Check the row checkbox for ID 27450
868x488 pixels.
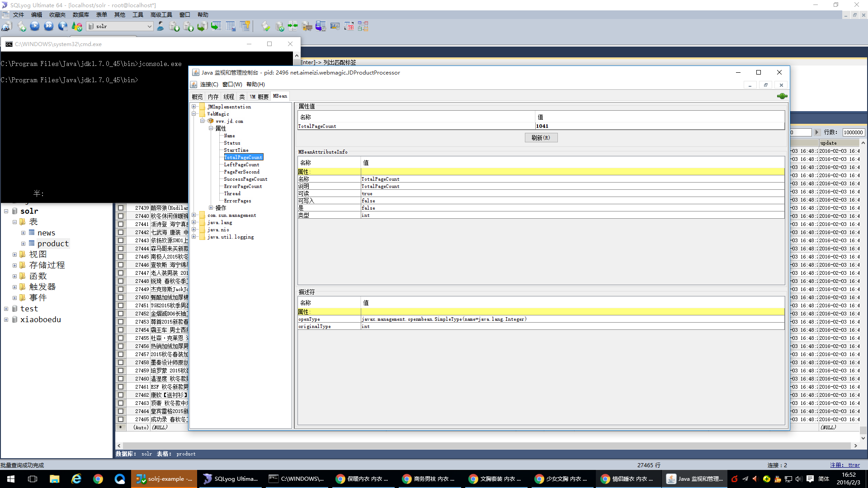point(121,297)
